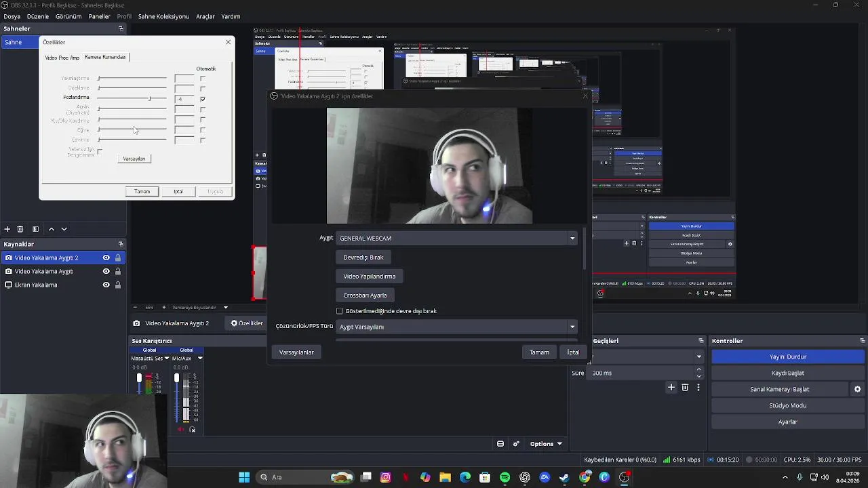The height and width of the screenshot is (488, 868).
Task: Lock the Video Yakalama Aygıtı 2 source
Action: pyautogui.click(x=118, y=258)
